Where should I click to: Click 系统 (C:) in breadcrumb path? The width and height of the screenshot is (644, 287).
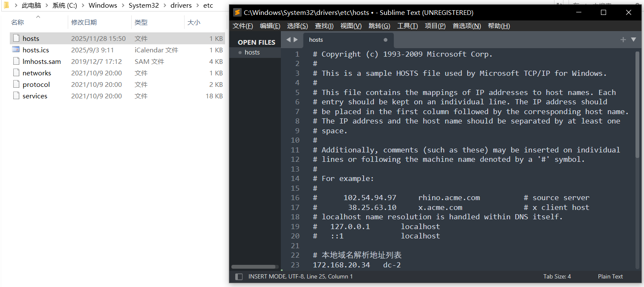tap(65, 6)
